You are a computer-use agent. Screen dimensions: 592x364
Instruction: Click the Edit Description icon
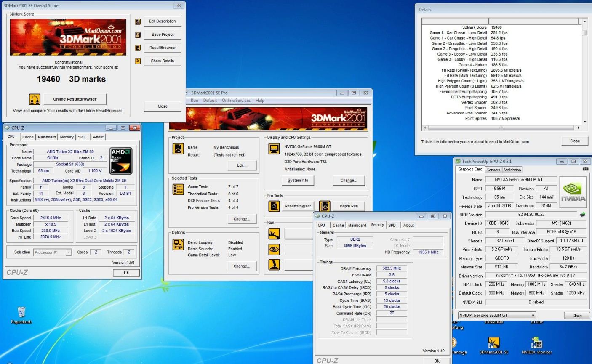click(x=138, y=21)
